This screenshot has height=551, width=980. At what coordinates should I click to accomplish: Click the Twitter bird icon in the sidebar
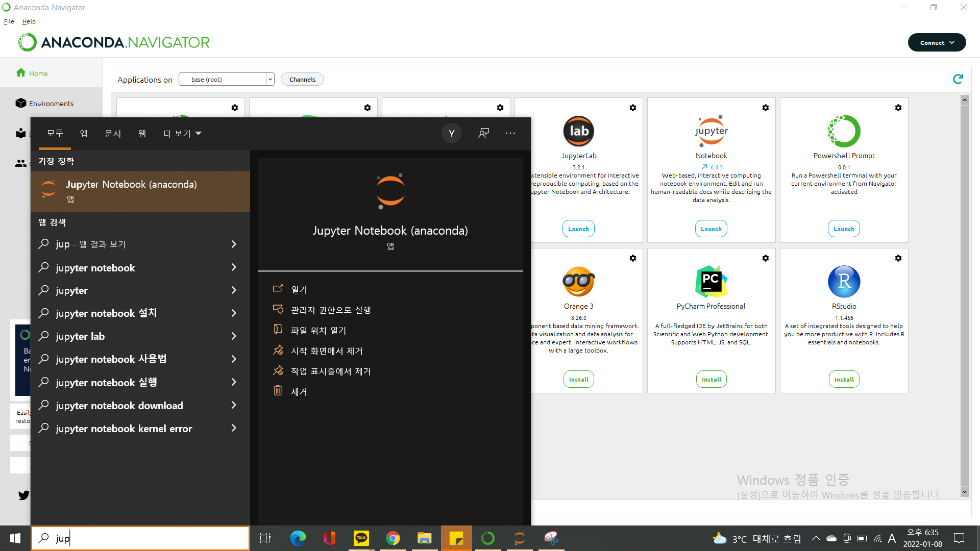(x=23, y=495)
